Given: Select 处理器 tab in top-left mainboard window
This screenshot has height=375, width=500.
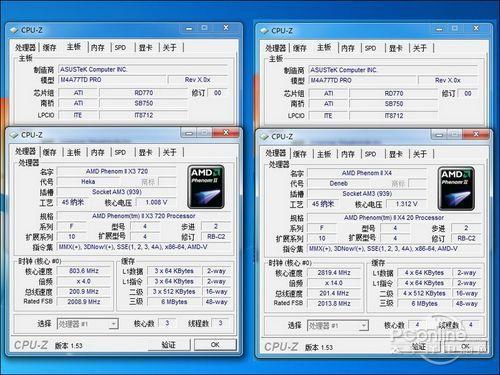Looking at the screenshot, I should (25, 48).
